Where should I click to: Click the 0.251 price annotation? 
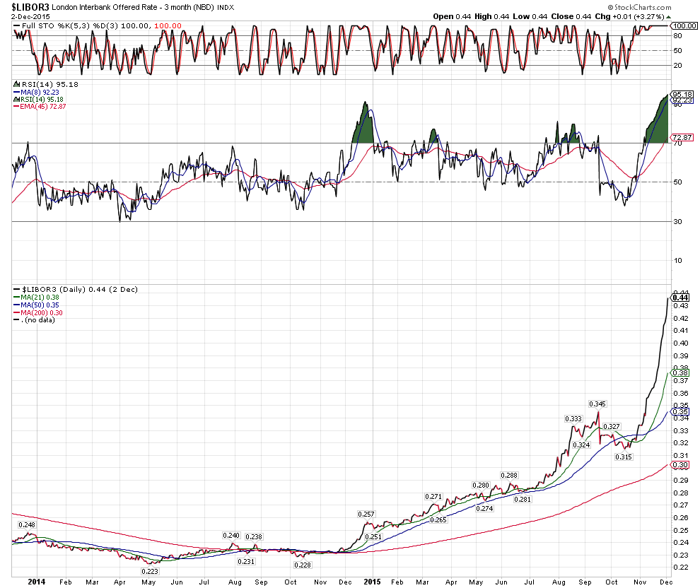373,536
